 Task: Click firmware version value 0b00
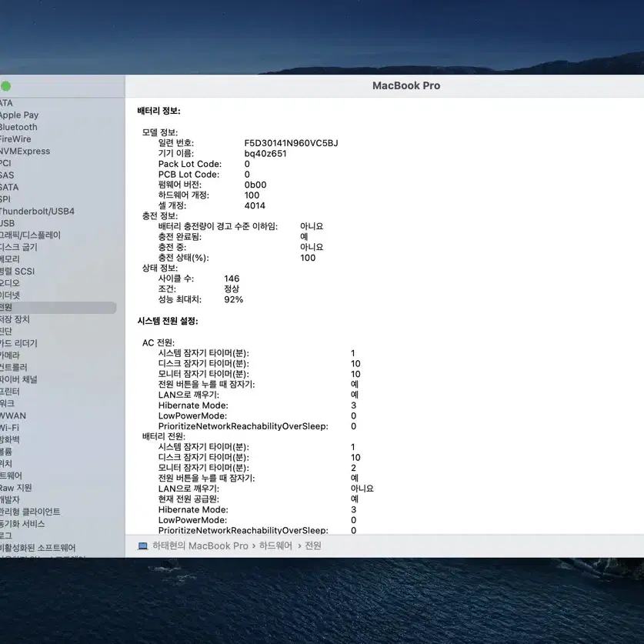click(255, 185)
